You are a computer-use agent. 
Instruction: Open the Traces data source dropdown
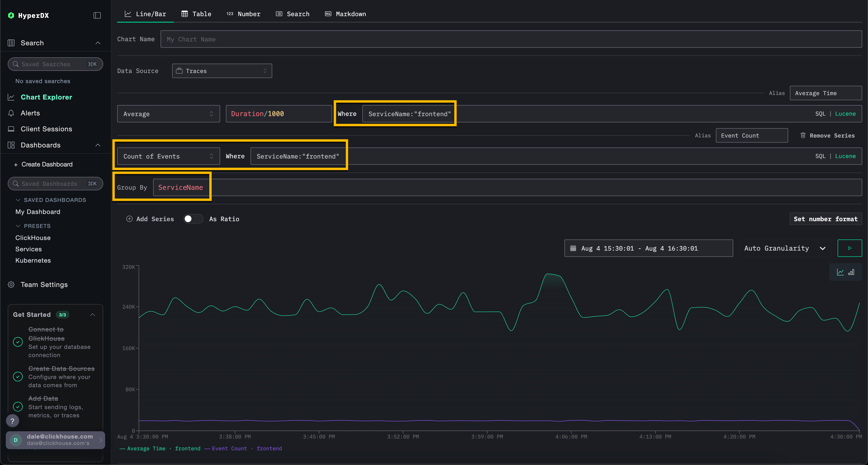[222, 71]
